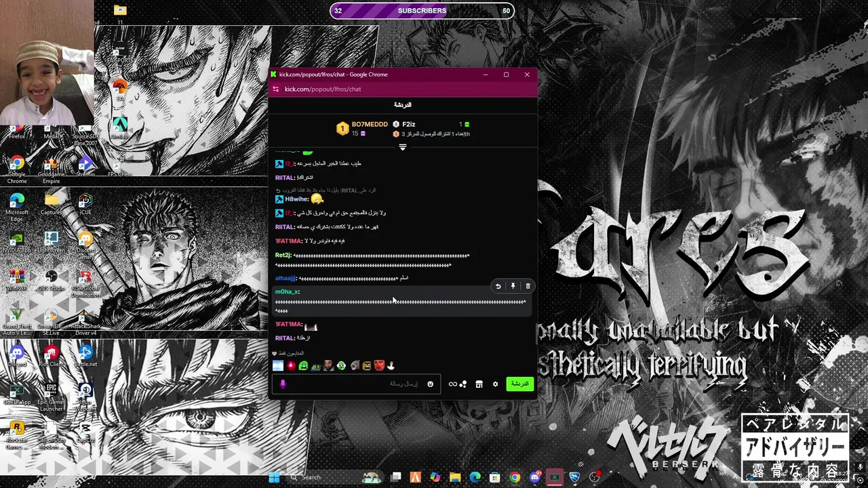Click the kick.com address bar URL
The image size is (868, 488).
pyautogui.click(x=323, y=89)
